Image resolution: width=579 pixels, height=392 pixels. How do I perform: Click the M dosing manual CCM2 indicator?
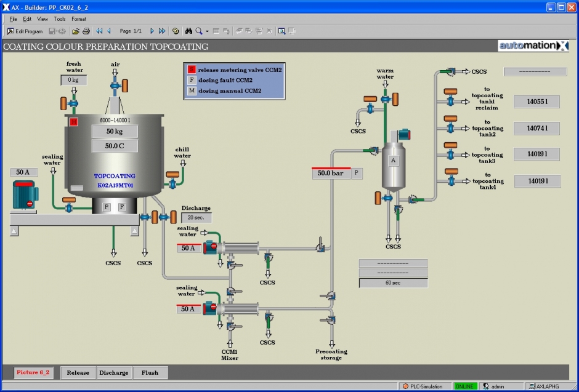[192, 90]
